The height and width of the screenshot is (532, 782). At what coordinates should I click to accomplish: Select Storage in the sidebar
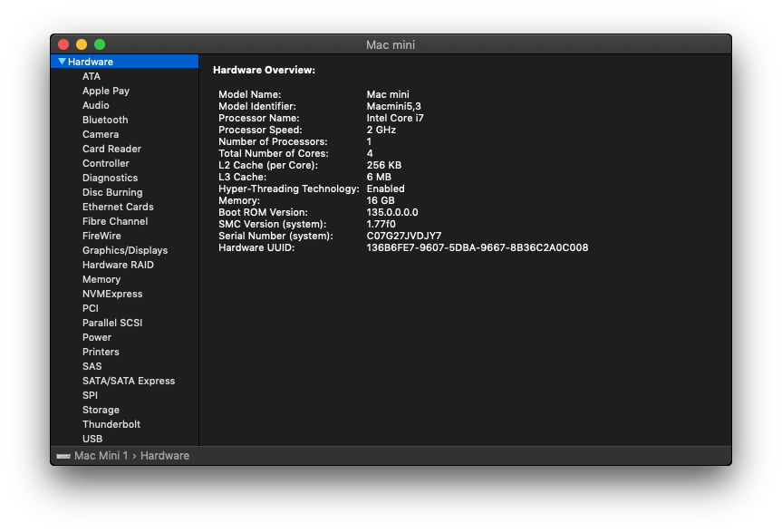pyautogui.click(x=100, y=410)
